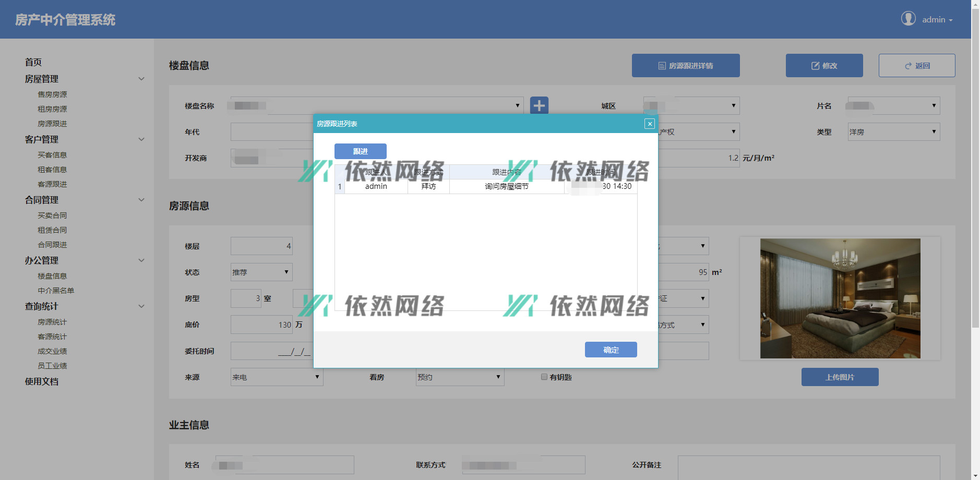Screen dimensions: 980x480
Task: Close the 房源跟进列表 dialog with X
Action: [650, 124]
